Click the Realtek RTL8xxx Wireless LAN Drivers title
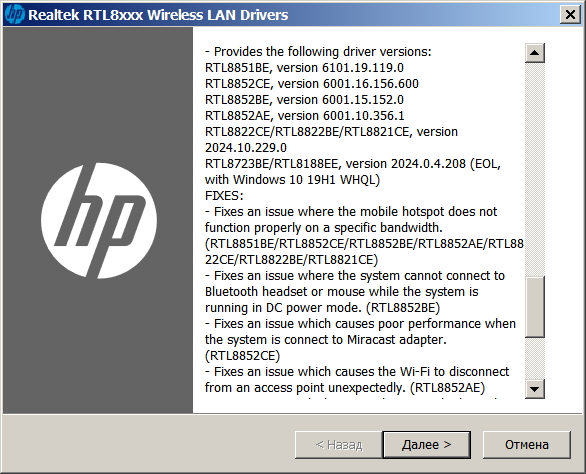The width and height of the screenshot is (586, 474). click(158, 15)
